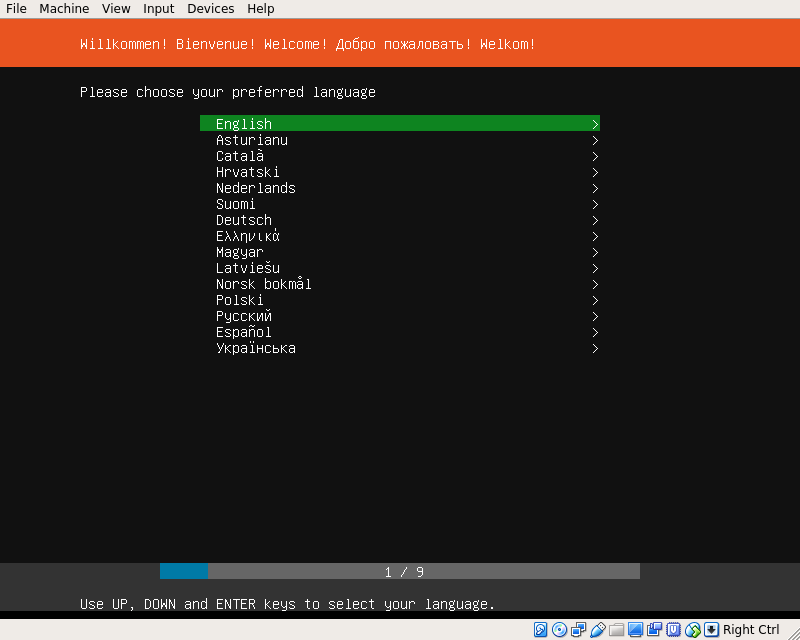Click the 1 / 9 installer progress bar
Viewport: 800px width, 640px height.
coord(400,572)
